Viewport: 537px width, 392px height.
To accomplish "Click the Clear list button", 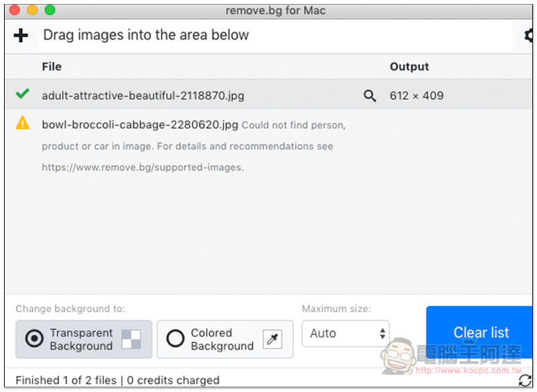I will coord(479,333).
